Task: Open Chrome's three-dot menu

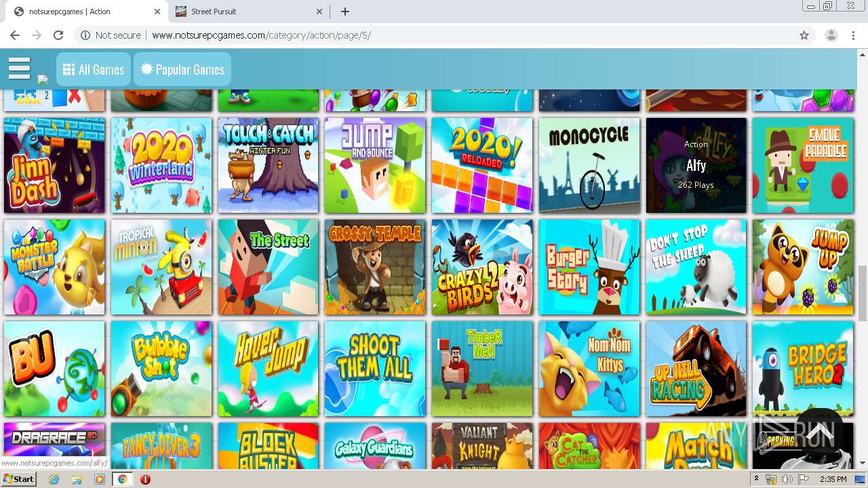Action: click(x=853, y=35)
